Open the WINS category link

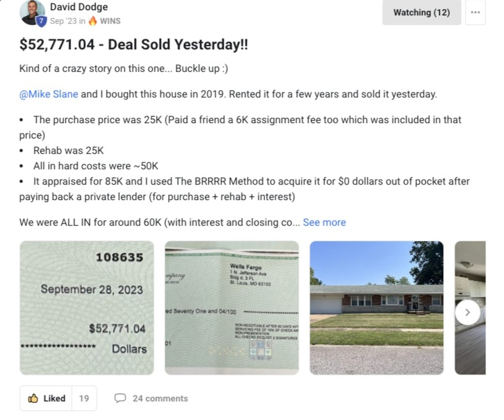[x=110, y=21]
